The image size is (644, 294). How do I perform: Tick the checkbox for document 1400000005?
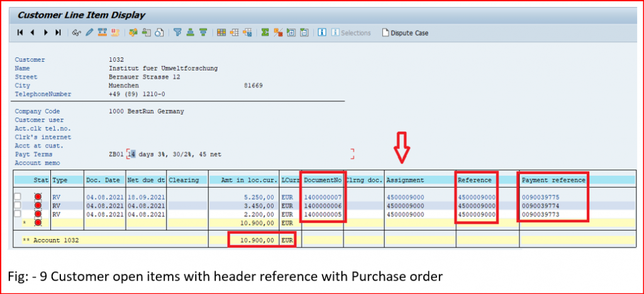pos(18,214)
